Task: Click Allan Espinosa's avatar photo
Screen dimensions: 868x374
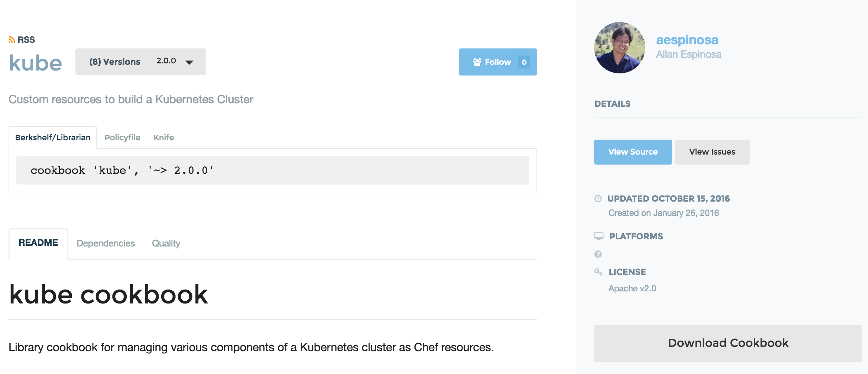Action: point(619,48)
